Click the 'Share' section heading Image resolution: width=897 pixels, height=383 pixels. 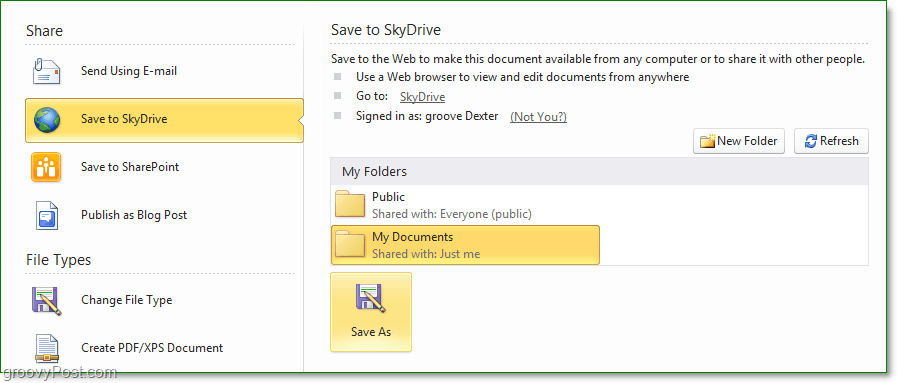click(x=44, y=31)
